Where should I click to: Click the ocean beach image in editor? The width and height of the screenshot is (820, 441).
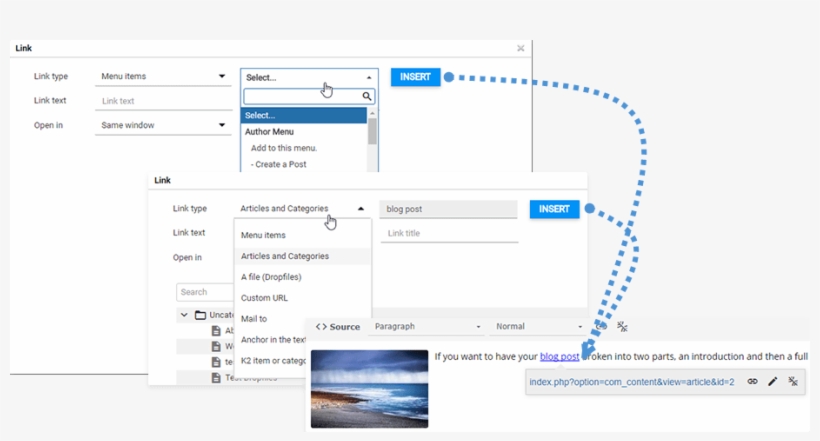pyautogui.click(x=369, y=389)
